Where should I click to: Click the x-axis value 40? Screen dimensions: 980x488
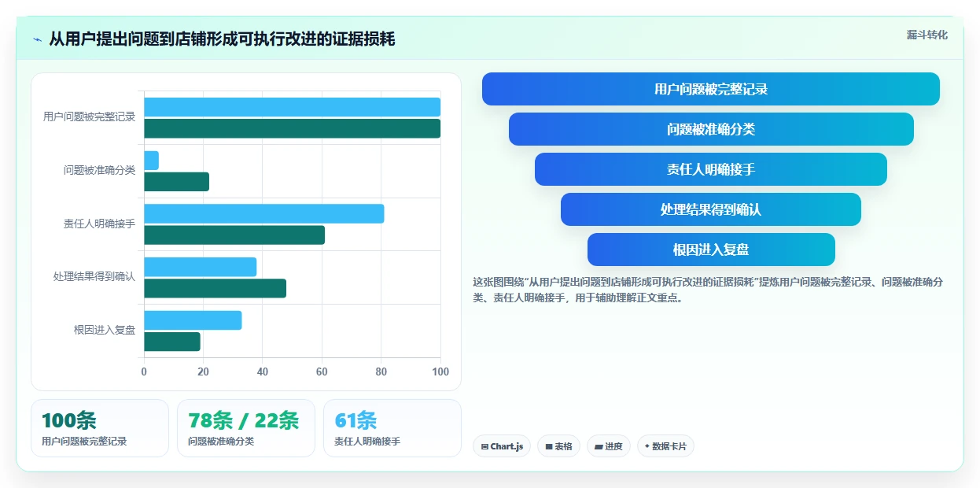[x=263, y=372]
